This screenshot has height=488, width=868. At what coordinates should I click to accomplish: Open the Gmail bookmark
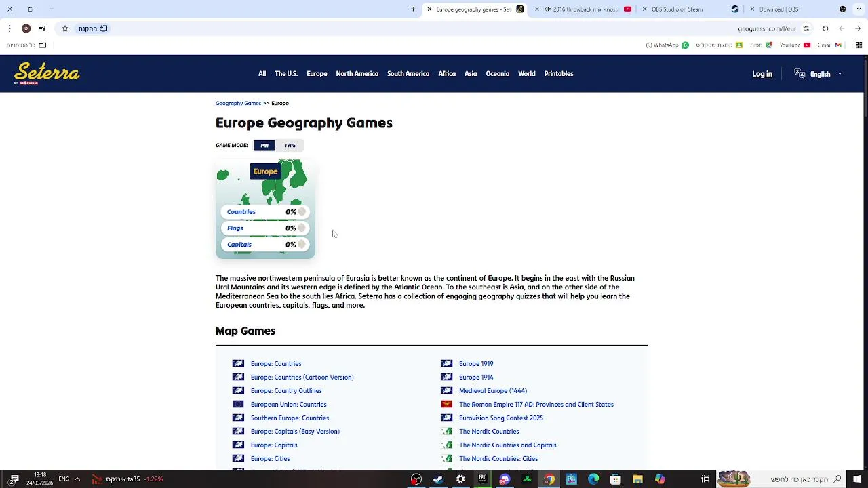point(829,45)
